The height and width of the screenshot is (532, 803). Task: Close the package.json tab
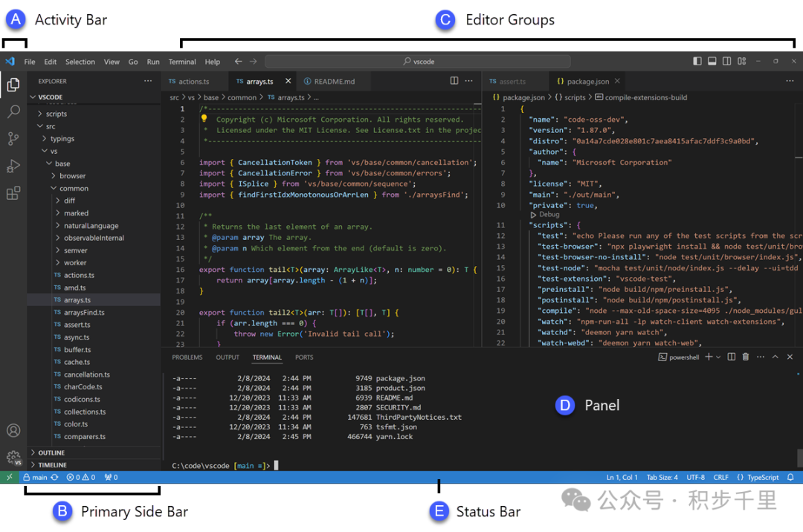tap(617, 81)
